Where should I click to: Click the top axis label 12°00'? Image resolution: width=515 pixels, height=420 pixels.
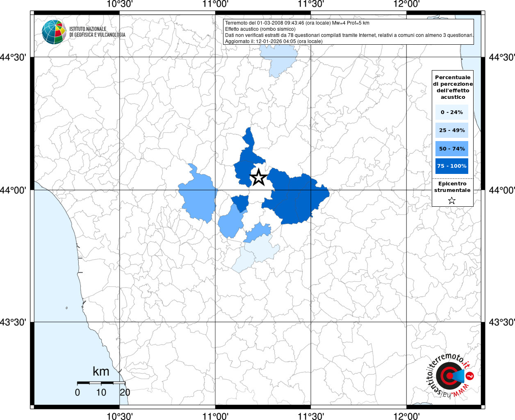click(406, 4)
